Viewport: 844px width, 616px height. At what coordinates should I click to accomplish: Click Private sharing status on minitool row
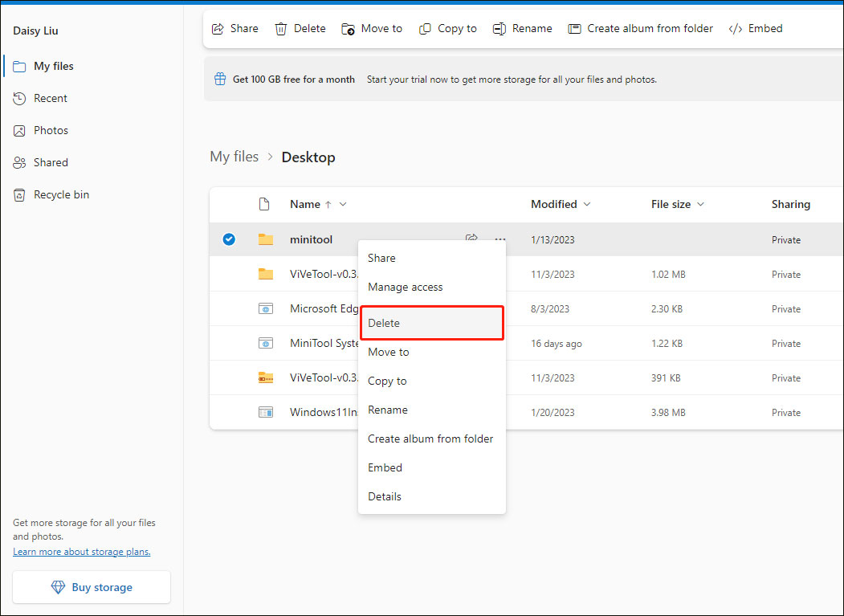[786, 240]
